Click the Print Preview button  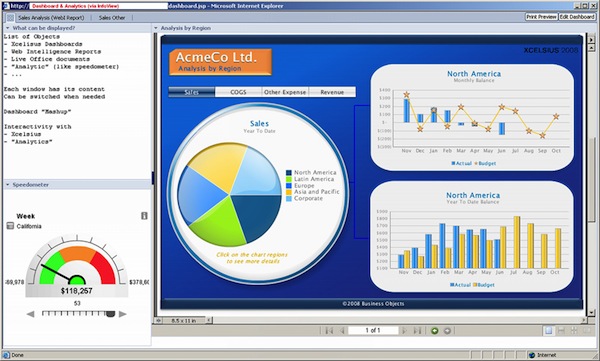(x=541, y=17)
